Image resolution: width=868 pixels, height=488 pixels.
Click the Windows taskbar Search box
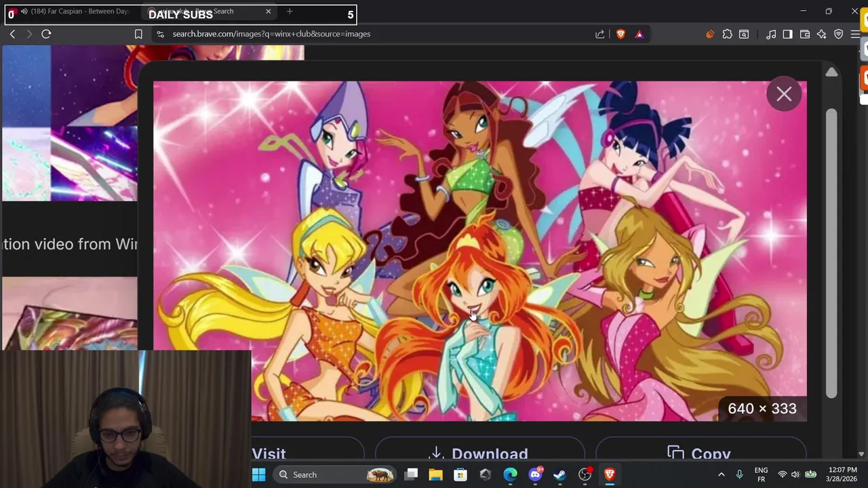[336, 474]
